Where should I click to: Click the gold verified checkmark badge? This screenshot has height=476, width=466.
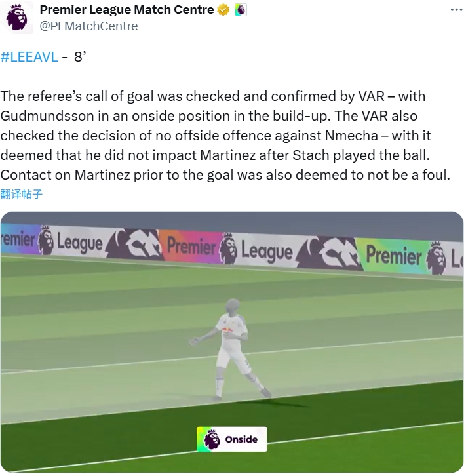223,10
